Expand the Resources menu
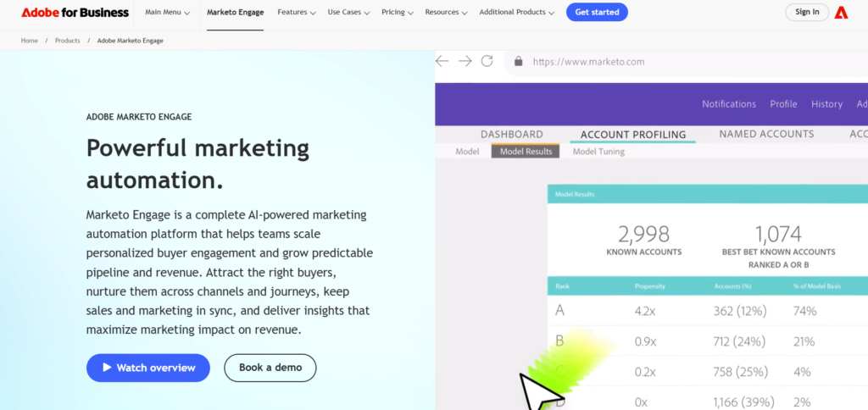 coord(447,13)
